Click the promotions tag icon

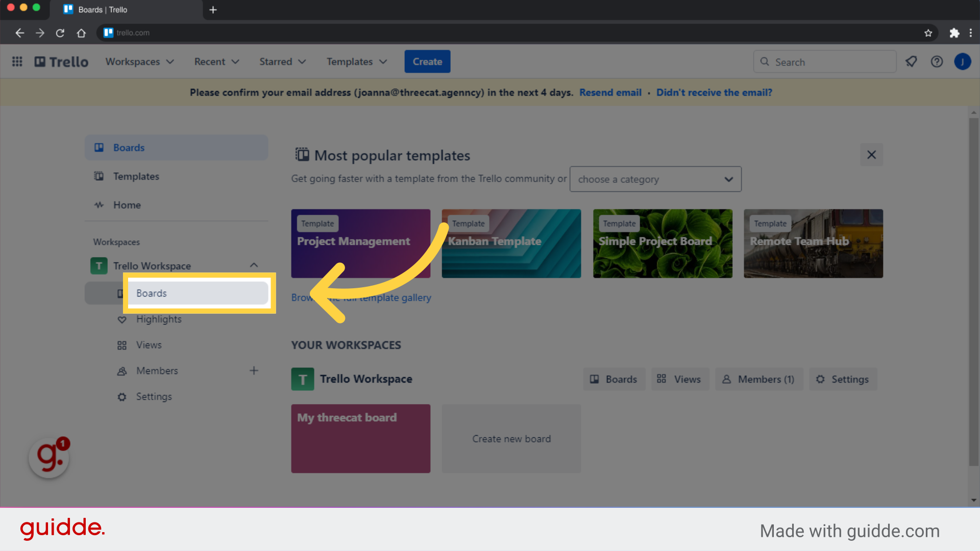(x=912, y=61)
